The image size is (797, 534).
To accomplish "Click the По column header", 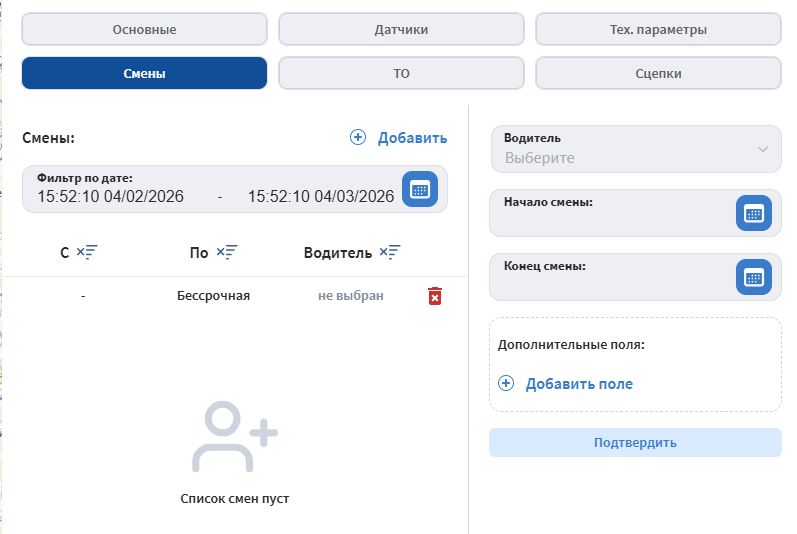I will pos(199,253).
